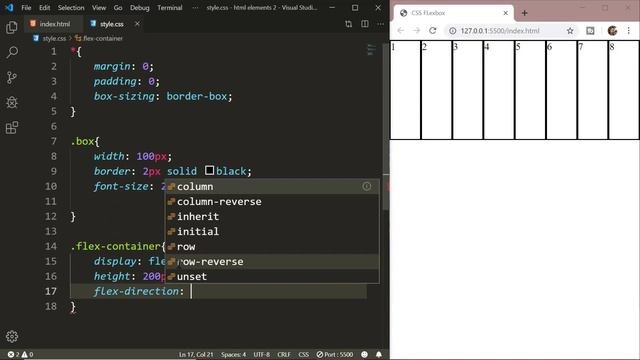640x360 pixels.
Task: Open the File menu
Action: coord(26,8)
